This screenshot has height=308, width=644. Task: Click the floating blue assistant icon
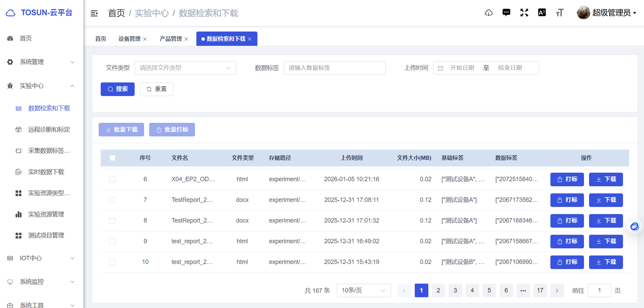634,227
